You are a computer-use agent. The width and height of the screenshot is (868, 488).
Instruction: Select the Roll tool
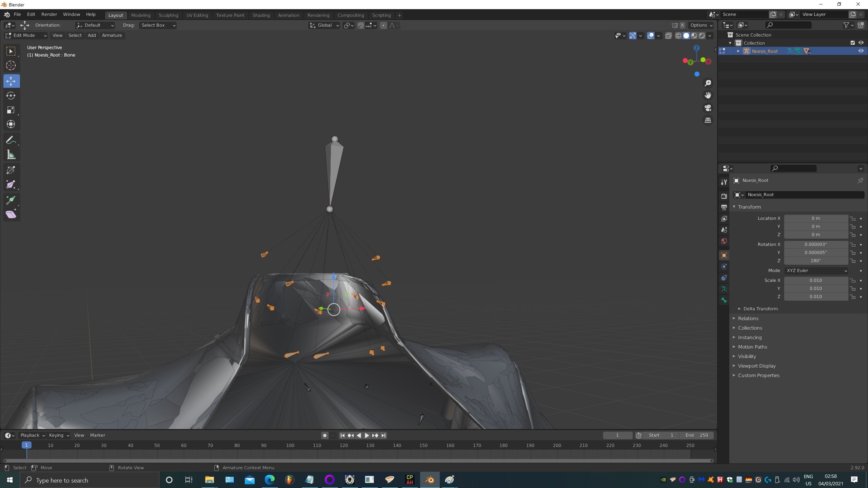(11, 170)
